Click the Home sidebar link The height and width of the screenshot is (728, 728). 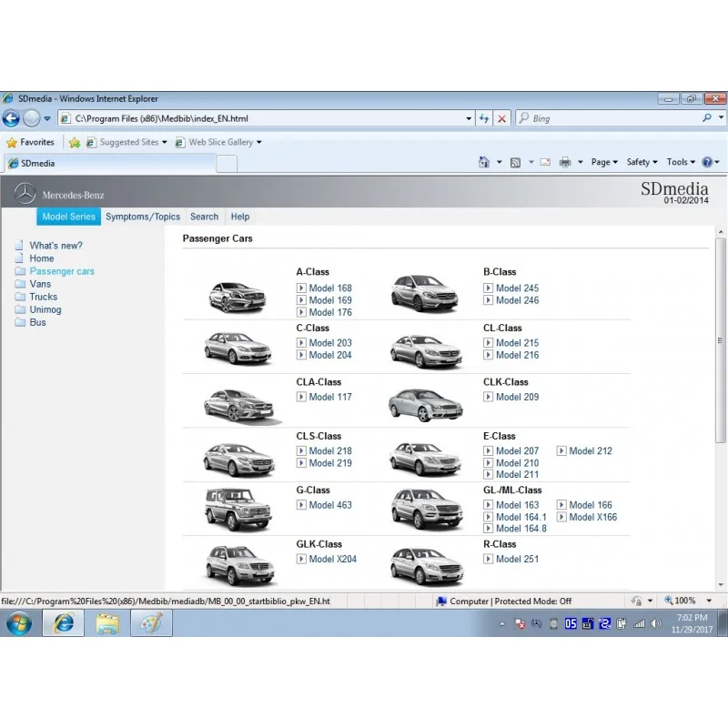click(x=42, y=258)
